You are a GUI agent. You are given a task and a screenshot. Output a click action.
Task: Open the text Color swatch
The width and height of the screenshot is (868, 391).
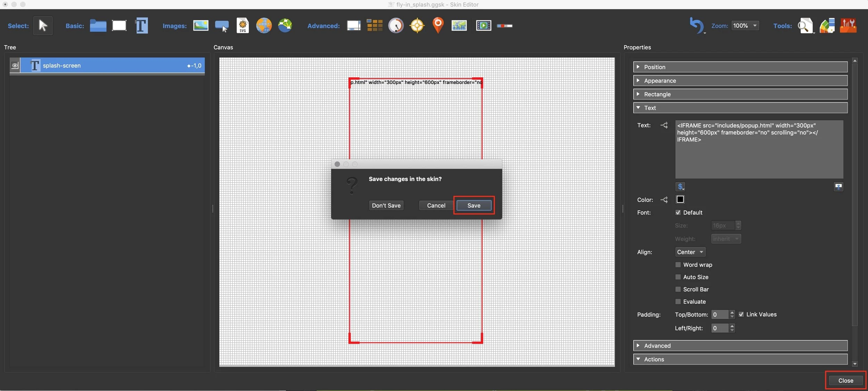click(680, 199)
